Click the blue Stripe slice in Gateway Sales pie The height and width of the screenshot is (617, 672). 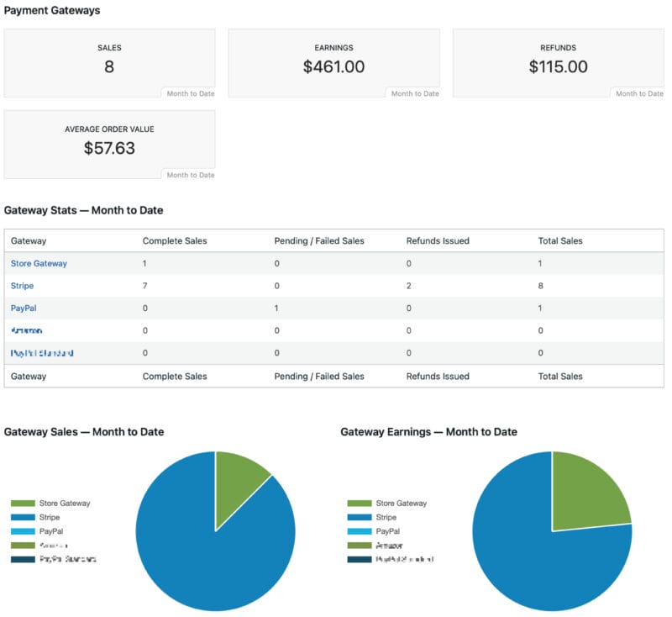(x=193, y=555)
